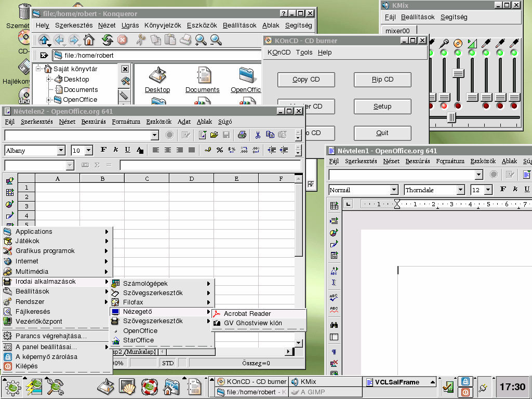This screenshot has height=399, width=532.
Task: Click Insert Table icon in Writer side toolbar
Action: (334, 205)
